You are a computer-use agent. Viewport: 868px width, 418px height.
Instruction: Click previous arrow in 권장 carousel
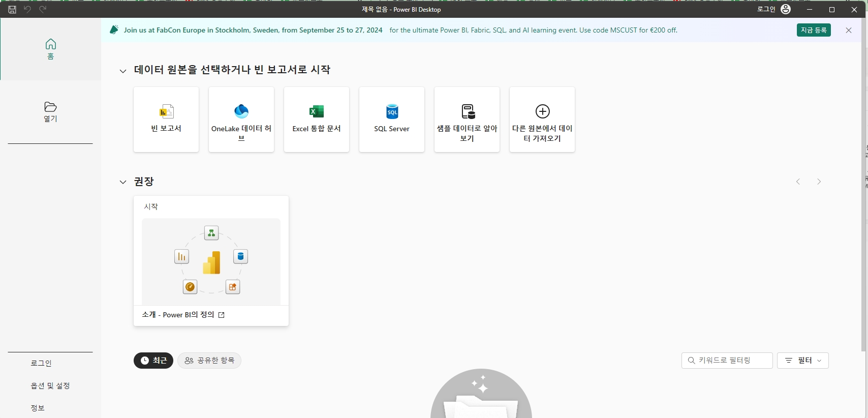(x=798, y=182)
